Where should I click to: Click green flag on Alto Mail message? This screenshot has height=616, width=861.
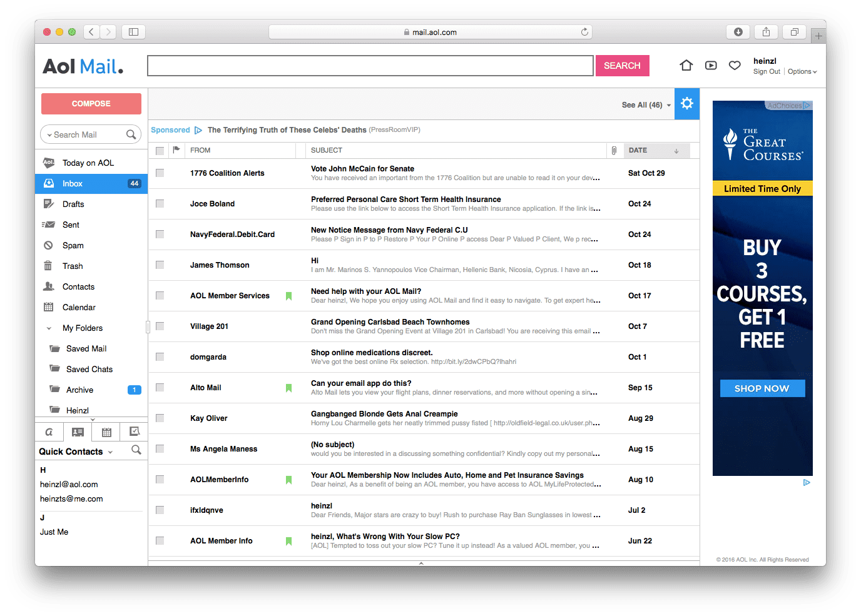[288, 388]
